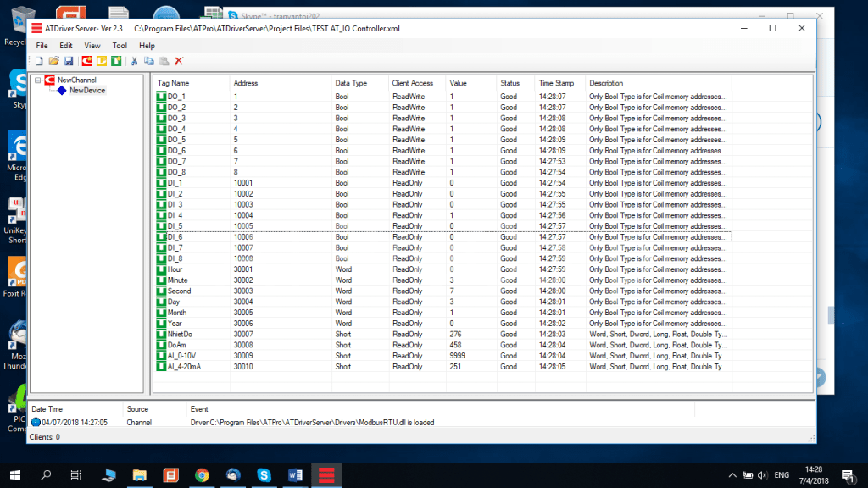
Task: Click the Paste toolbar icon
Action: (x=164, y=61)
